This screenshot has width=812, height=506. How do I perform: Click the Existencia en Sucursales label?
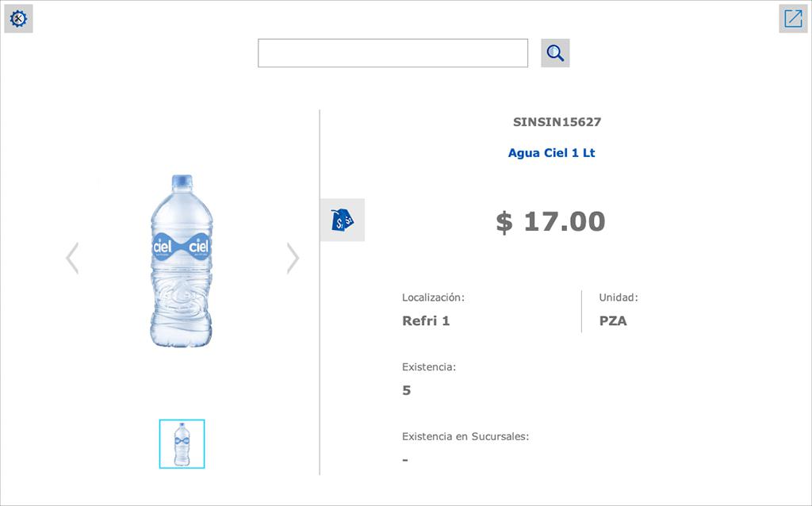click(x=465, y=436)
